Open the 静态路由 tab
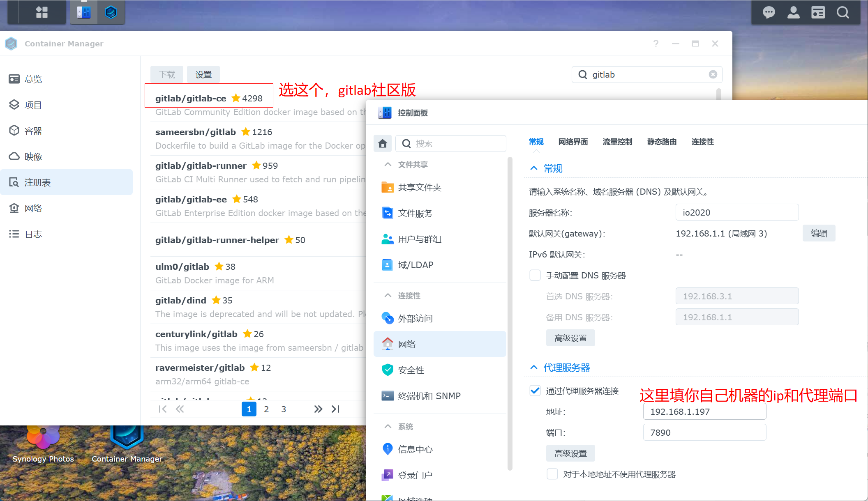868x501 pixels. (x=661, y=141)
